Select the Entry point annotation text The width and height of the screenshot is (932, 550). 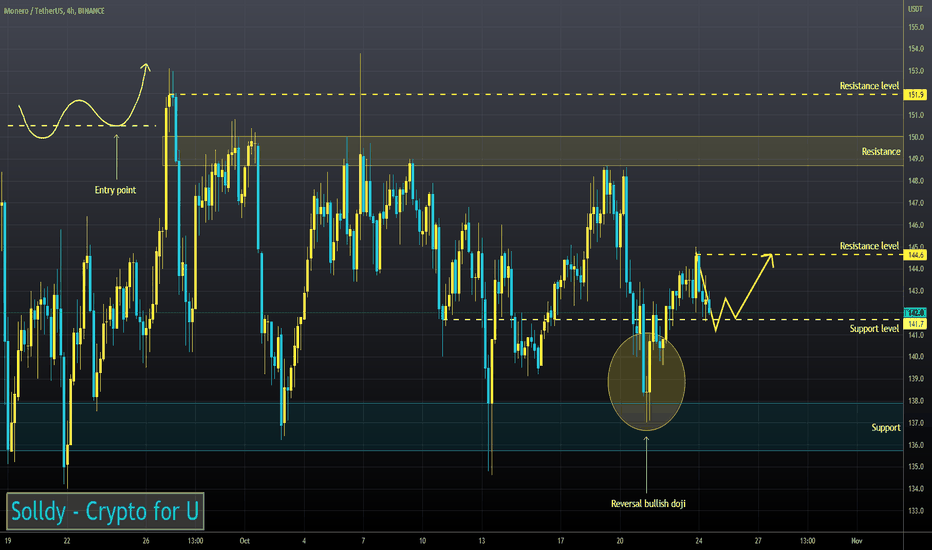pyautogui.click(x=115, y=190)
